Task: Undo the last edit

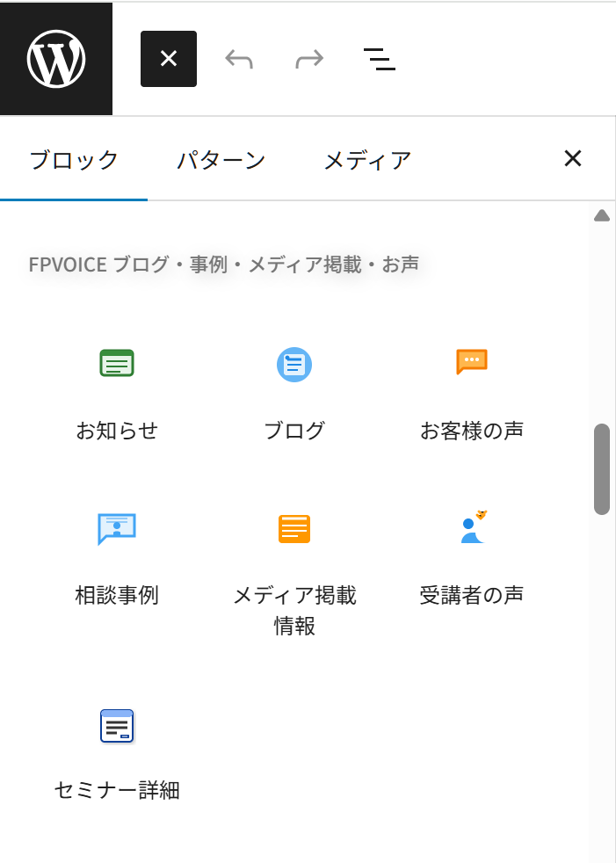Action: [x=239, y=59]
